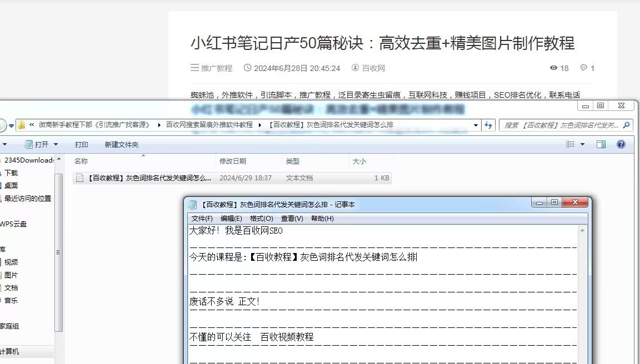Sort files by 类型 column header
The width and height of the screenshot is (640, 364).
pyautogui.click(x=293, y=161)
